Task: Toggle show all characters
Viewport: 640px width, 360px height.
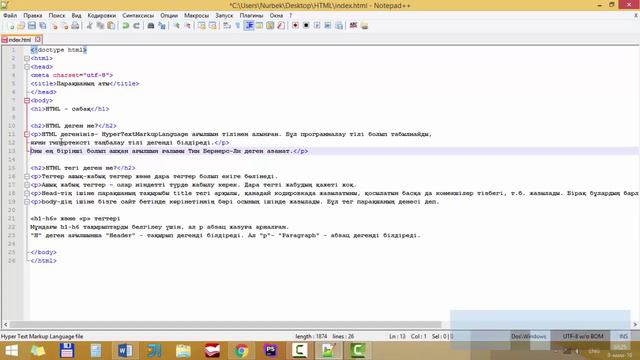Action: (x=238, y=26)
